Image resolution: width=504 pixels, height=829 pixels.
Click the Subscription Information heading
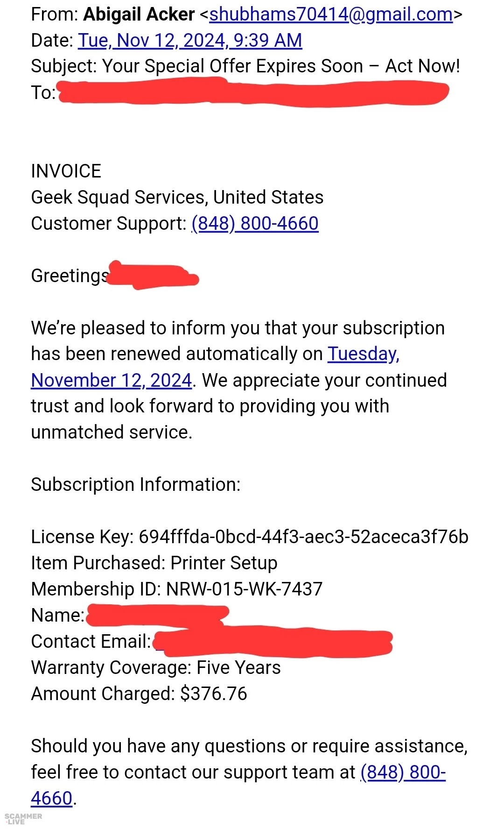(x=135, y=485)
